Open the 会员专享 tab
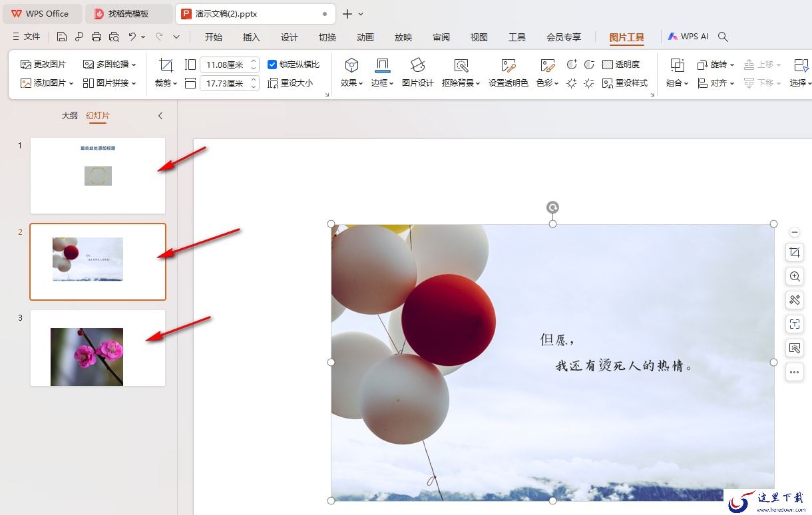Viewport: 812px width, 515px height. pos(564,37)
